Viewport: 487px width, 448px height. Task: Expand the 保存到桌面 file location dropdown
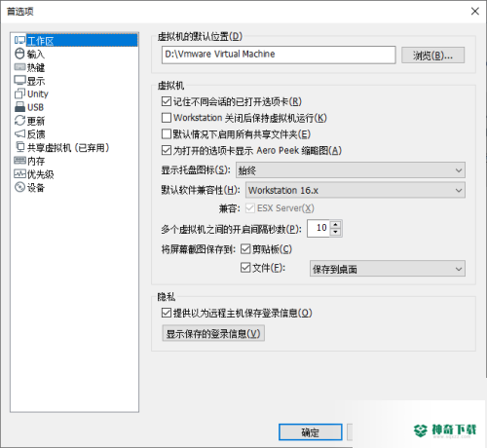(388, 269)
